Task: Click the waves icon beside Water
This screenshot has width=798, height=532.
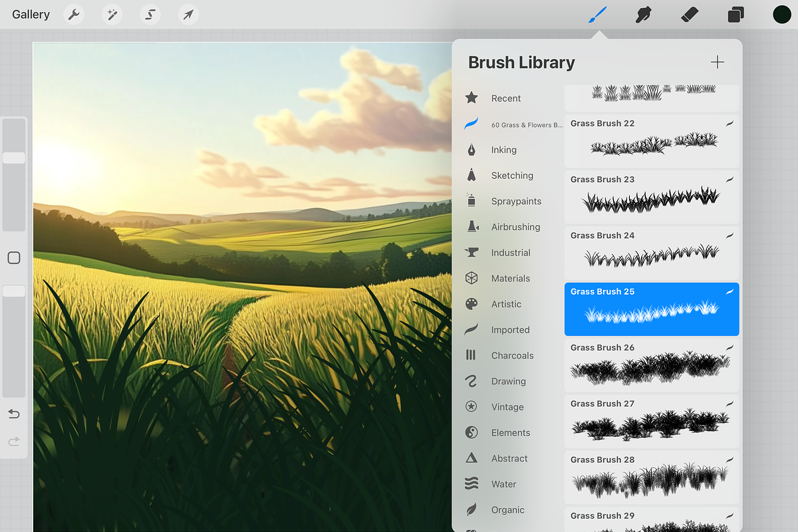Action: [x=471, y=483]
